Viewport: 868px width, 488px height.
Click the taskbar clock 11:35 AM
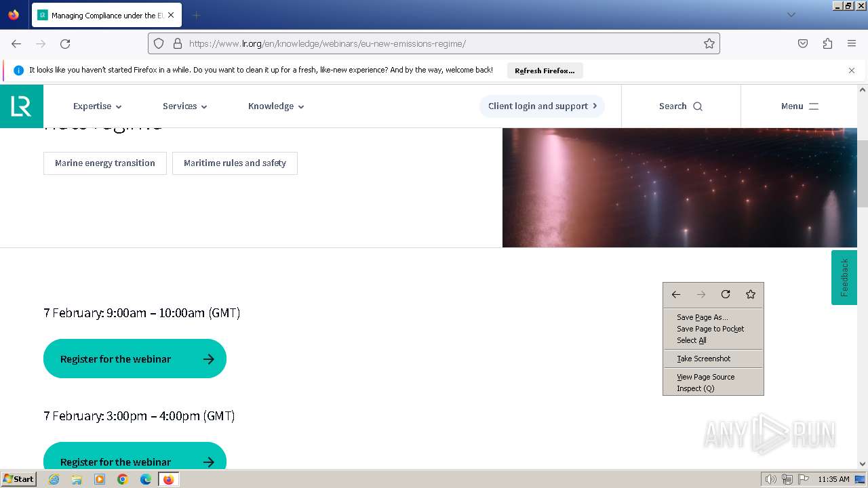(833, 479)
